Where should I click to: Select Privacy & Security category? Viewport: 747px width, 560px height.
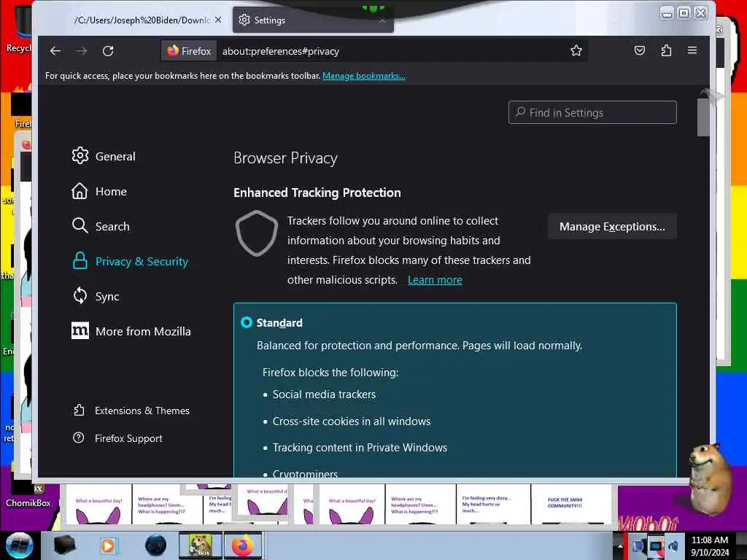pyautogui.click(x=130, y=262)
